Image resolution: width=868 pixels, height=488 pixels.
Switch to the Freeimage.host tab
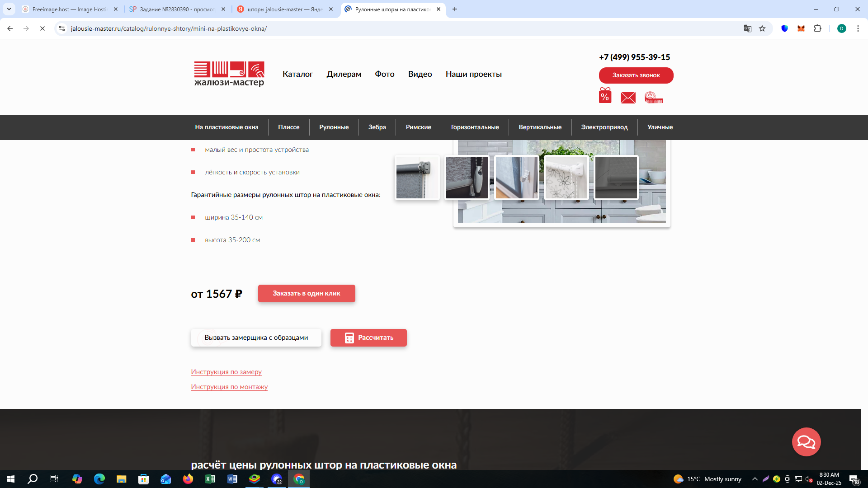click(69, 9)
